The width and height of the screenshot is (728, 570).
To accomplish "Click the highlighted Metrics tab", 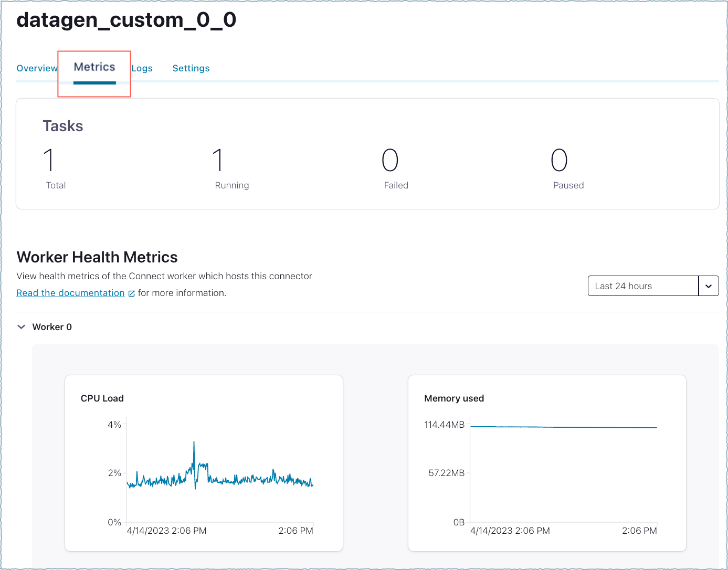I will point(94,67).
